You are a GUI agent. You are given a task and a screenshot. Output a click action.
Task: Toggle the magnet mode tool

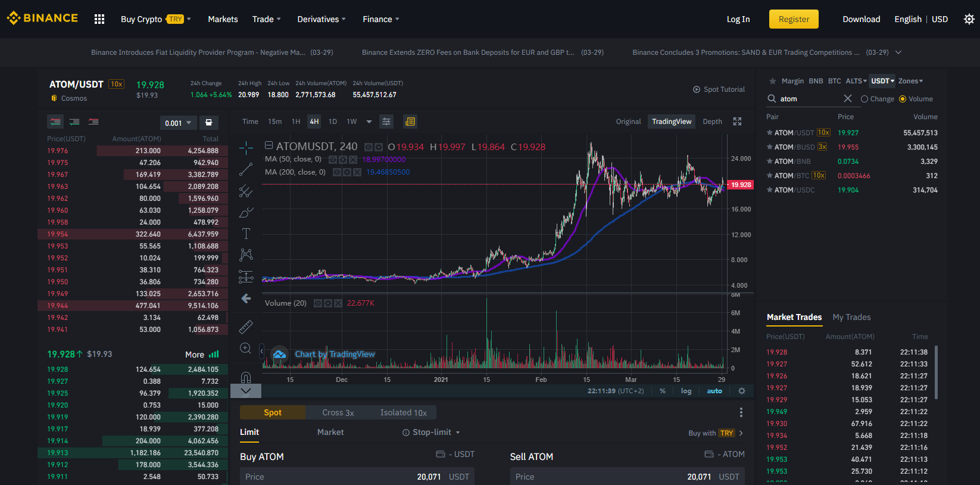246,377
